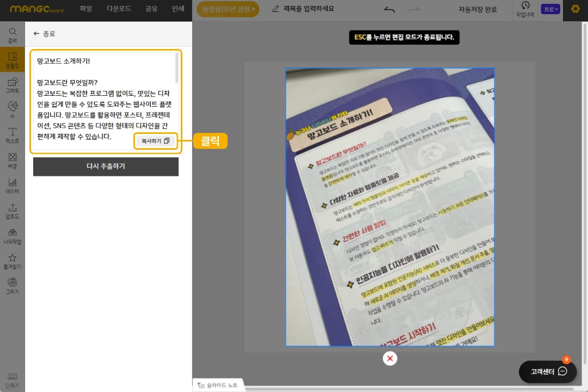Click the canvas vertical scrollbar
Image resolution: width=588 pixels, height=392 pixels.
point(585,193)
